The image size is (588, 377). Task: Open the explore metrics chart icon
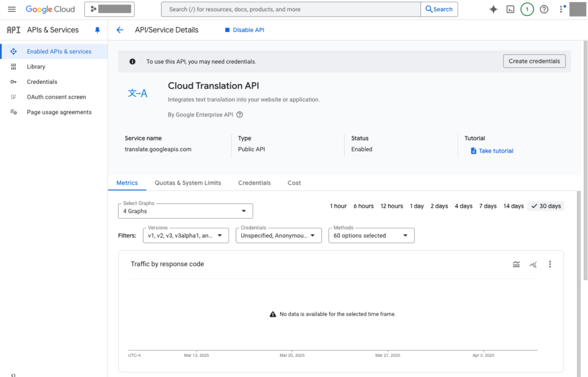pyautogui.click(x=533, y=264)
